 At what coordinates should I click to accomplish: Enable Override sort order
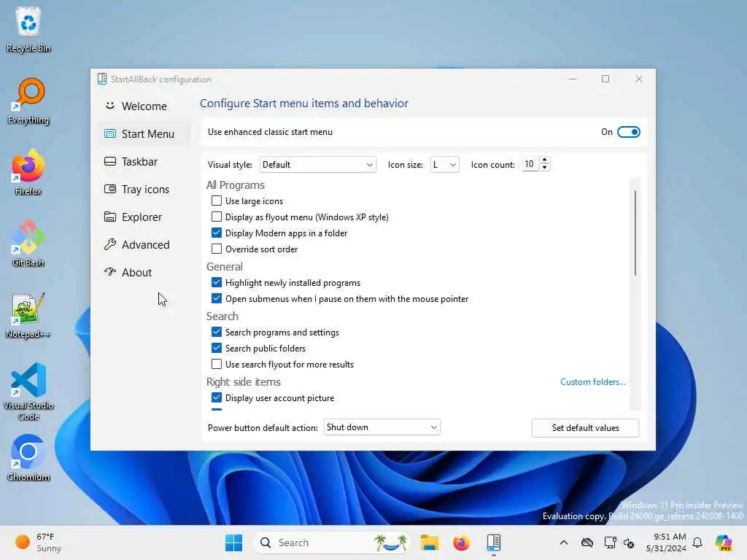point(216,249)
